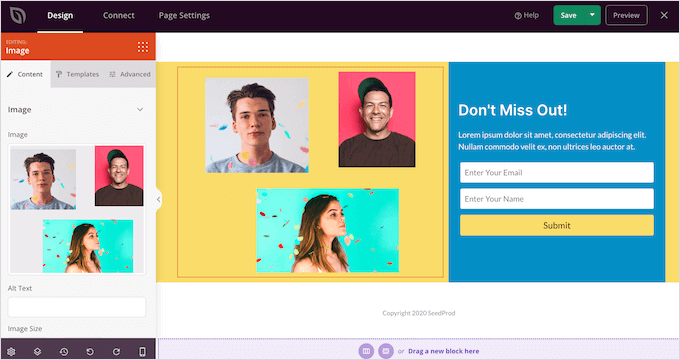This screenshot has height=360, width=680.
Task: Click the Enter Your Name field
Action: 557,199
